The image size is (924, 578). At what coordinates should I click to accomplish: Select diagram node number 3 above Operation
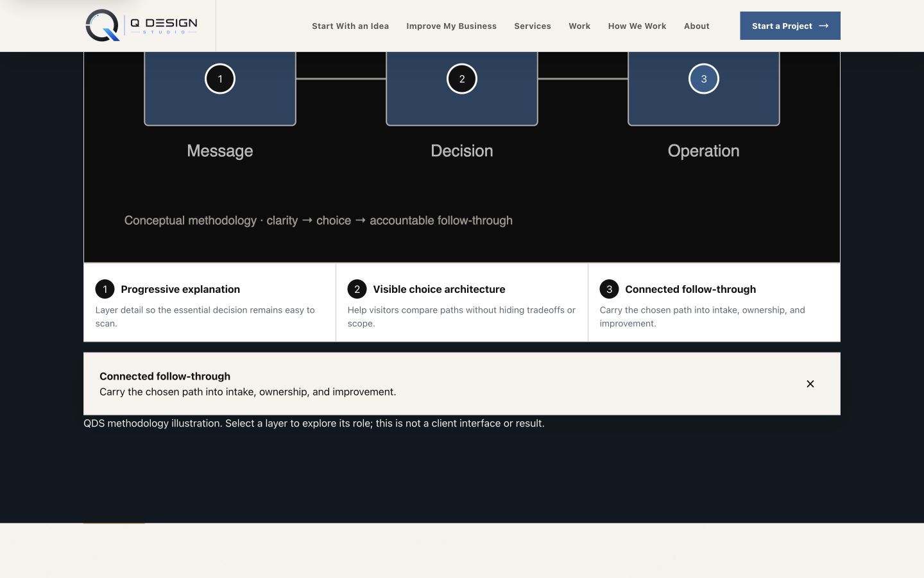[704, 79]
